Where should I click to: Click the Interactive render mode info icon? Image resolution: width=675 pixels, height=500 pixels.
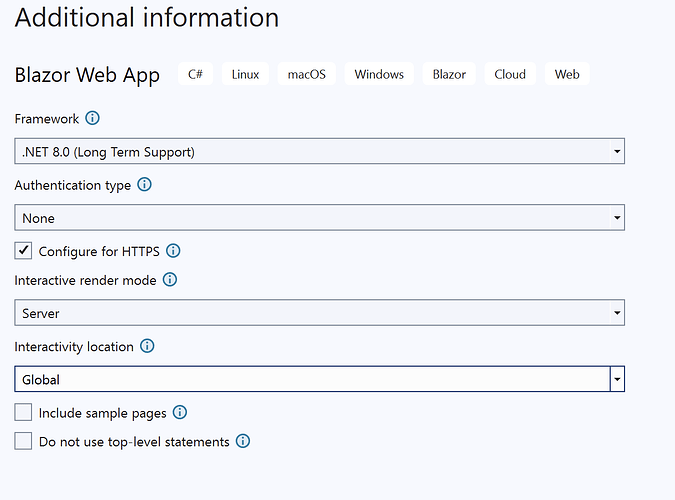pos(169,281)
